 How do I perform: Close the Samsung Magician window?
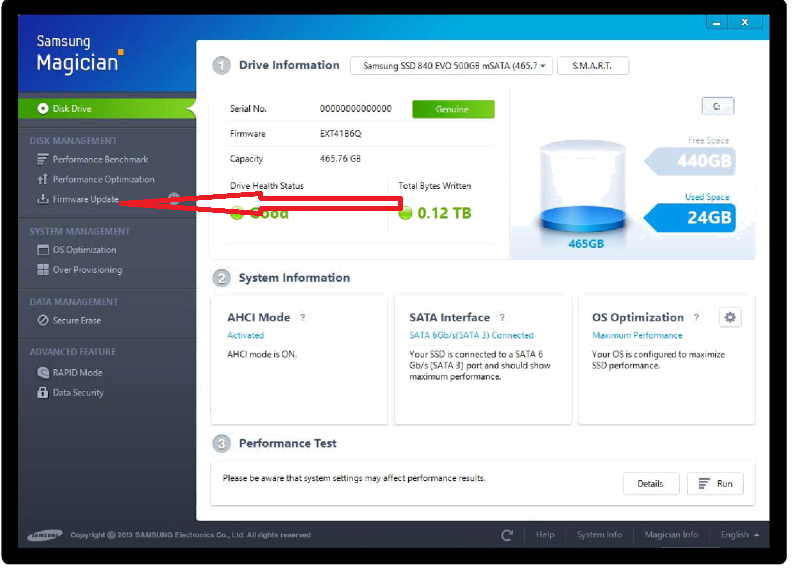tap(745, 22)
